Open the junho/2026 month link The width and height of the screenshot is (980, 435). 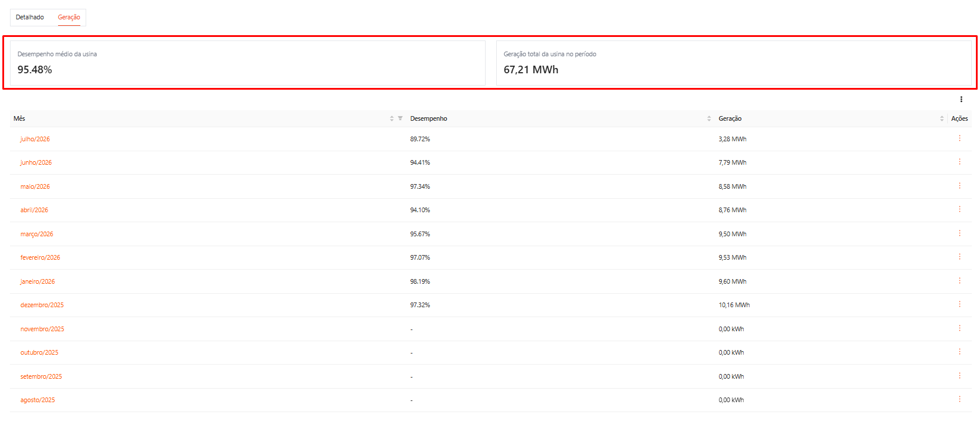pyautogui.click(x=36, y=163)
